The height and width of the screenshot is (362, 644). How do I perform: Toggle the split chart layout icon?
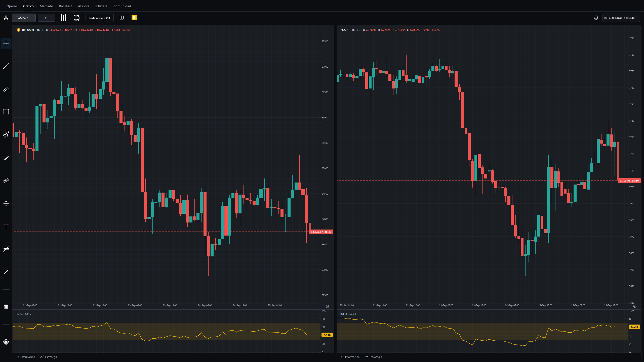(x=122, y=18)
